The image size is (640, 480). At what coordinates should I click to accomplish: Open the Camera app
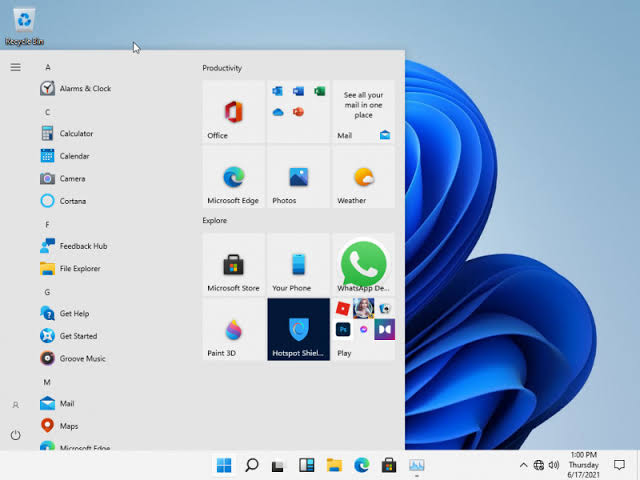point(63,179)
